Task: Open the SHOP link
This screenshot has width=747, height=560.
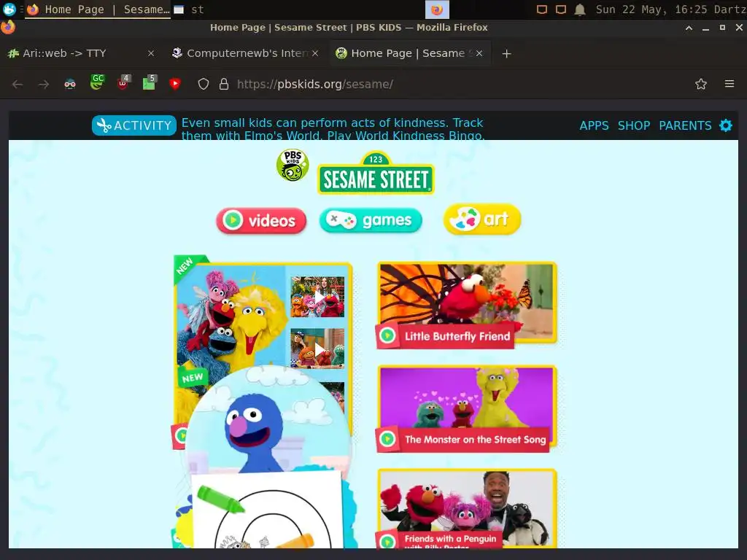Action: point(634,125)
